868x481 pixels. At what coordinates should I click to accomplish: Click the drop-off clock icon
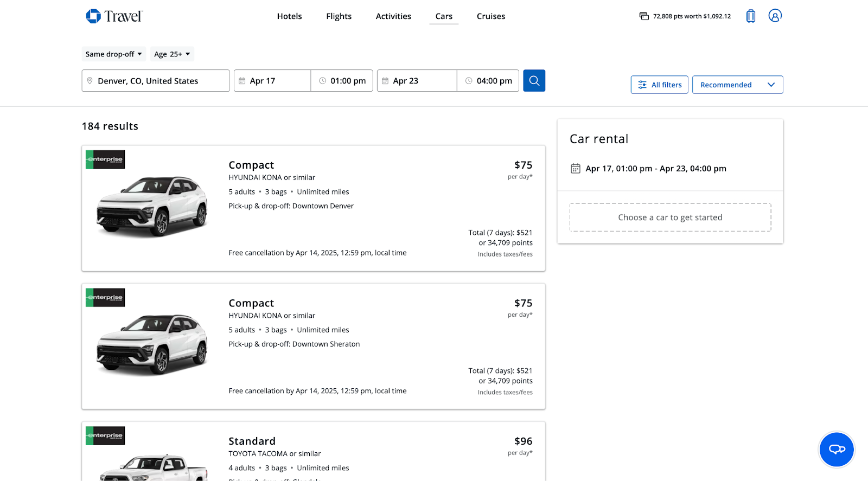[x=469, y=81]
